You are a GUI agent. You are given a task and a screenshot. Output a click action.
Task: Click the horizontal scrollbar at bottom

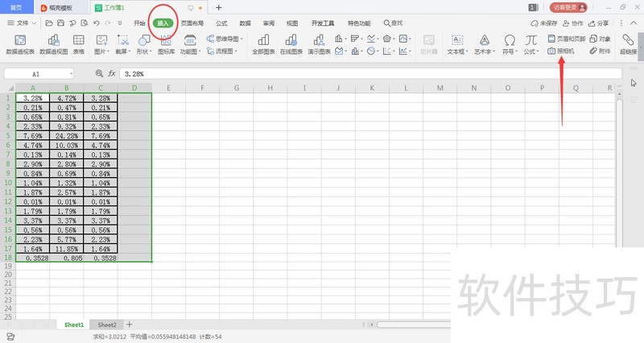coord(413,324)
